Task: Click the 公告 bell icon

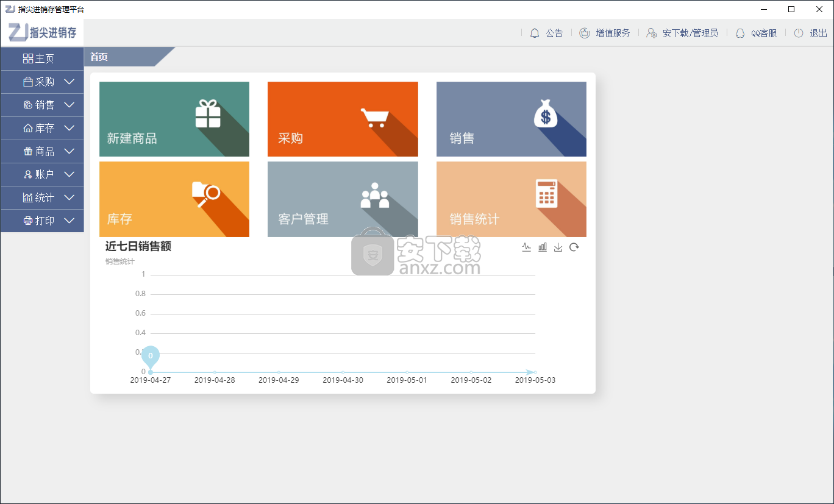Action: click(535, 33)
